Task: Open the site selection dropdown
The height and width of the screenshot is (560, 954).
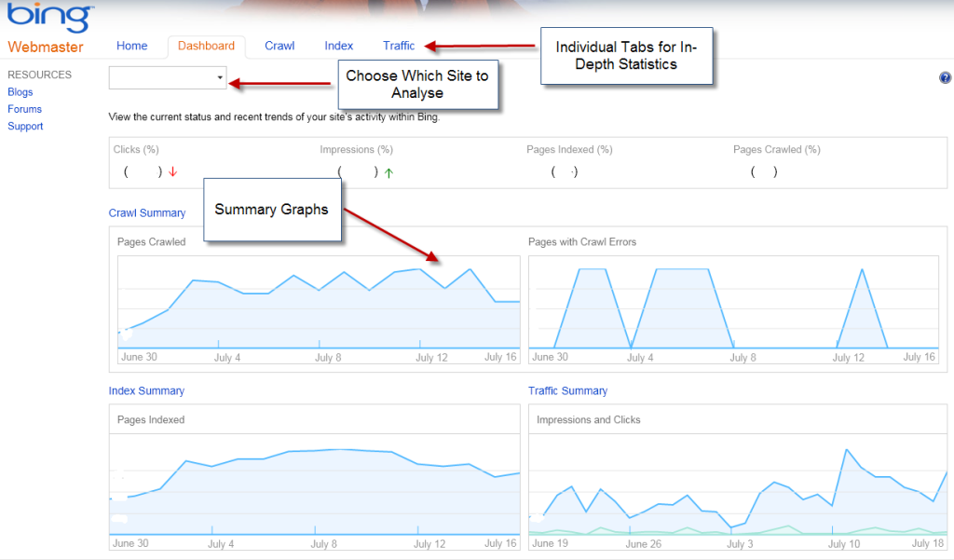Action: pos(168,77)
